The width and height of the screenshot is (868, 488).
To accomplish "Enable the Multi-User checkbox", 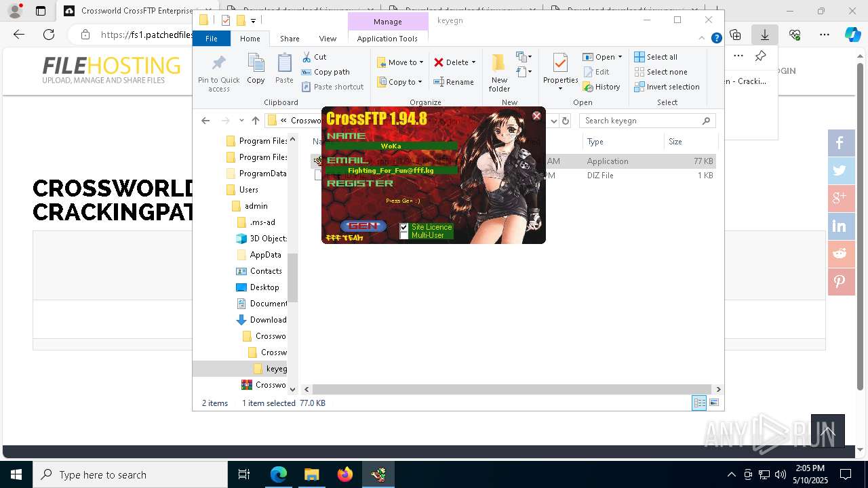I will (x=404, y=235).
